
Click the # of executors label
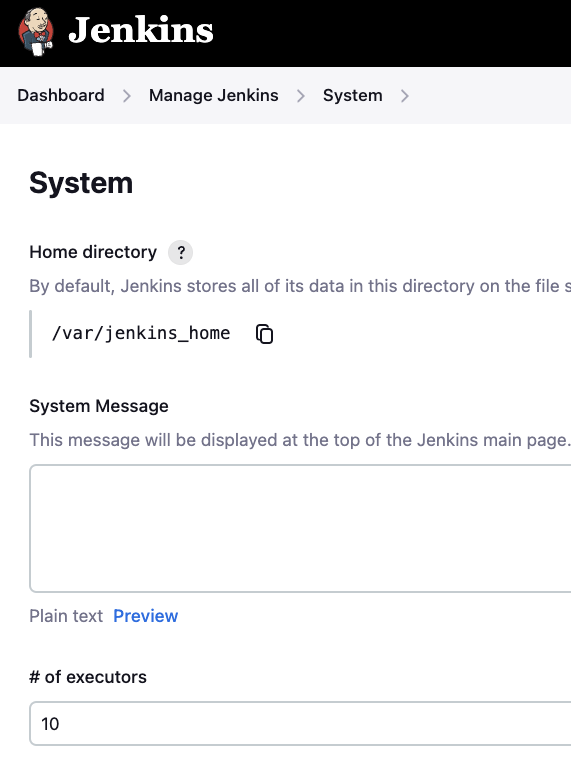click(88, 677)
